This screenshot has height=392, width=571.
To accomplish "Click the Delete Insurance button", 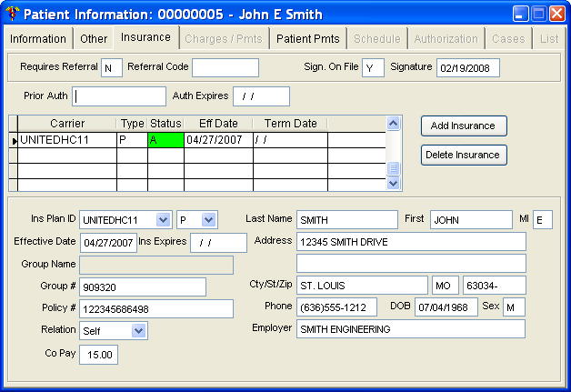I will [464, 156].
